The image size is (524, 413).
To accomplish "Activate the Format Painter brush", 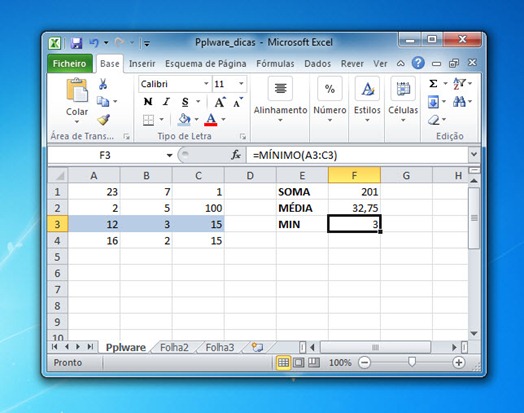I will 103,119.
